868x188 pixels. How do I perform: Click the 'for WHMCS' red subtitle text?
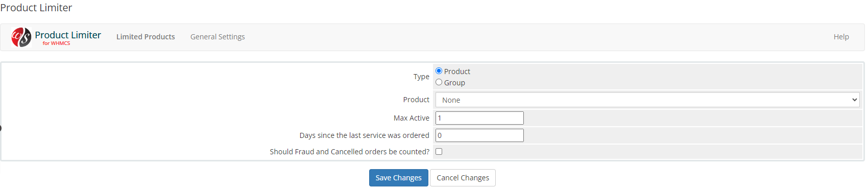(56, 43)
